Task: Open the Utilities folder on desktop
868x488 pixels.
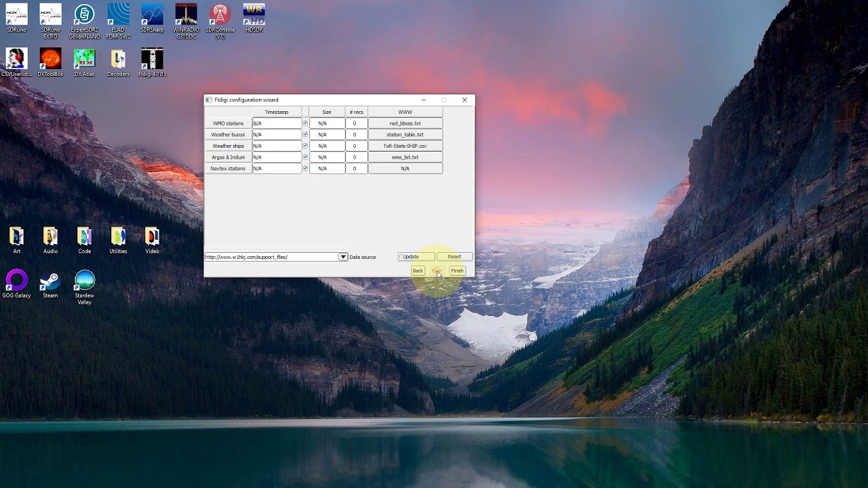Action: coord(118,240)
